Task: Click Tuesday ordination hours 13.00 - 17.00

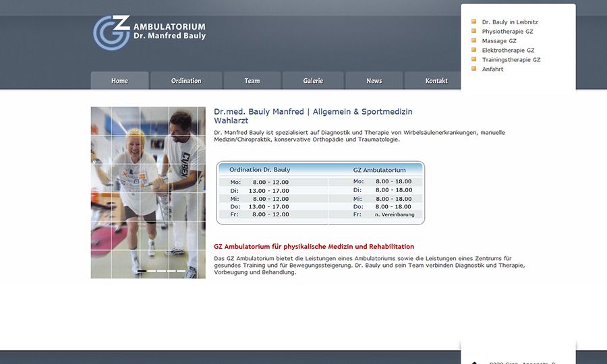Action: pos(268,191)
